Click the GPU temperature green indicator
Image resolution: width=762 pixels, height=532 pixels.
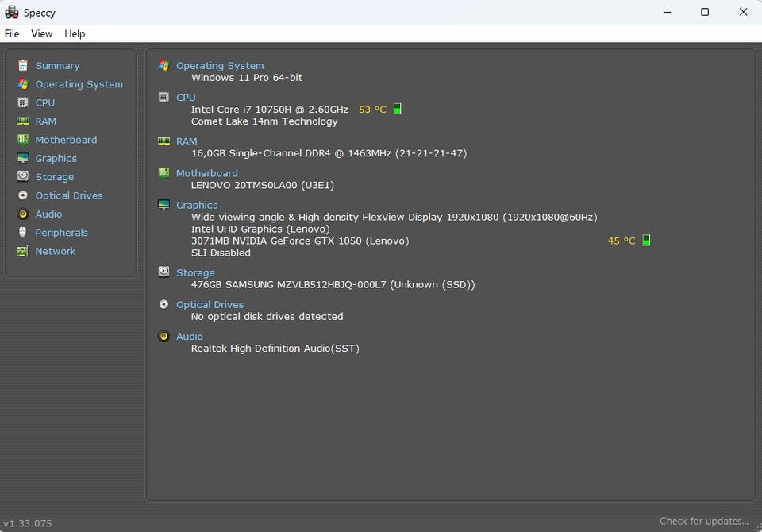point(646,241)
